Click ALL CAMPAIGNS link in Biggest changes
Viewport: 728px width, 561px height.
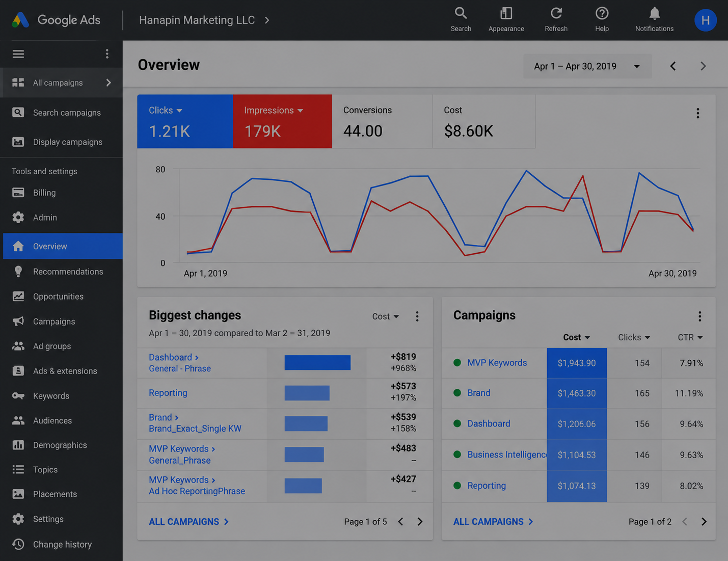pyautogui.click(x=188, y=522)
